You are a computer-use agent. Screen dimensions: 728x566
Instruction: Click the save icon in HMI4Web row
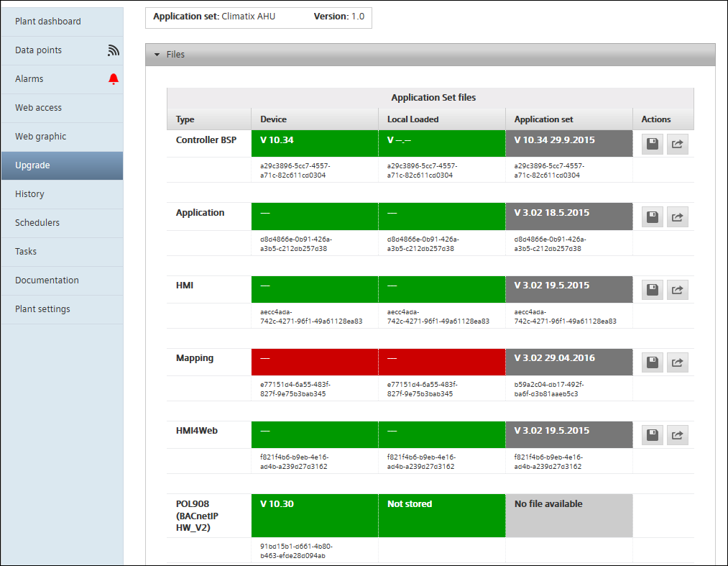point(653,435)
